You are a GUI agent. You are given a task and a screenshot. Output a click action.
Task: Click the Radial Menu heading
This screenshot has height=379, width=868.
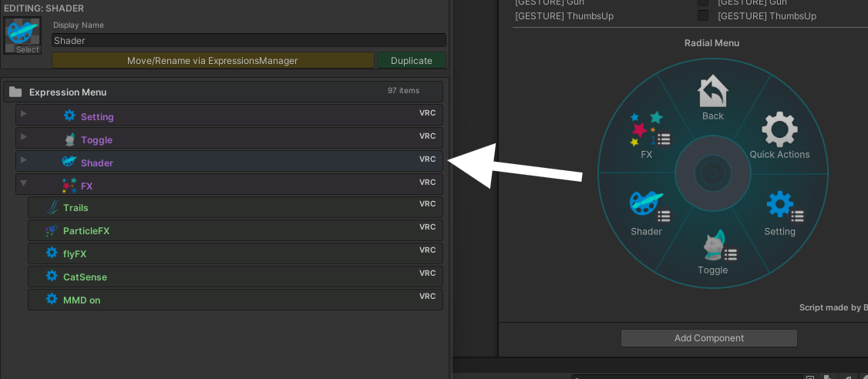pyautogui.click(x=712, y=43)
